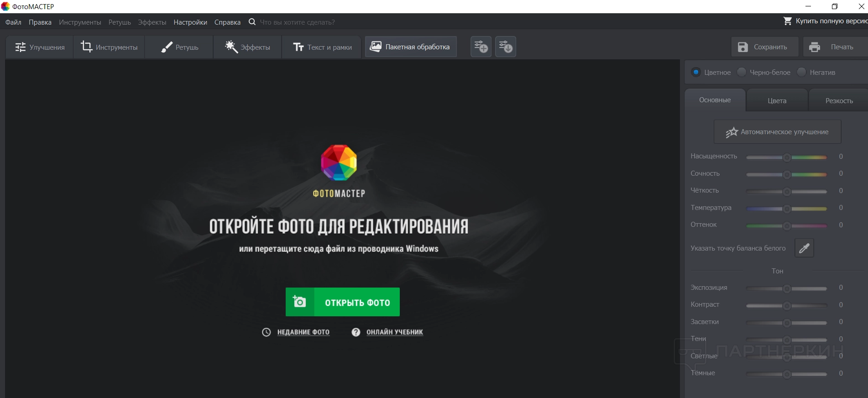Viewport: 868px width, 398px height.
Task: Click the Засветки slider handle
Action: (787, 323)
